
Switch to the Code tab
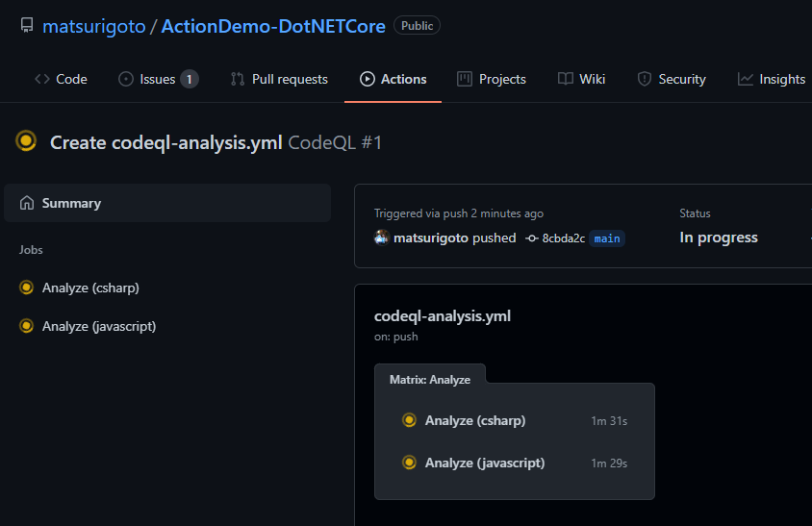coord(61,79)
